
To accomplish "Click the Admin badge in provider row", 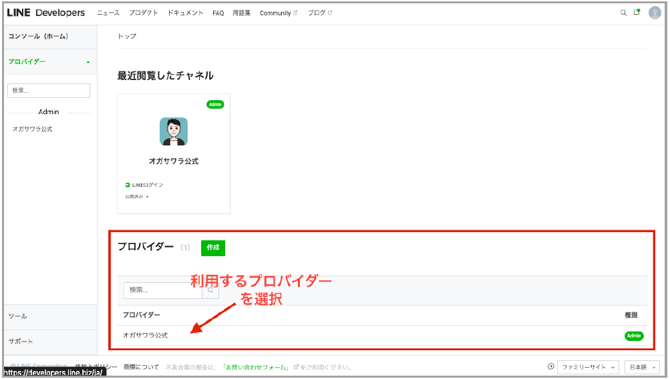I will (634, 336).
